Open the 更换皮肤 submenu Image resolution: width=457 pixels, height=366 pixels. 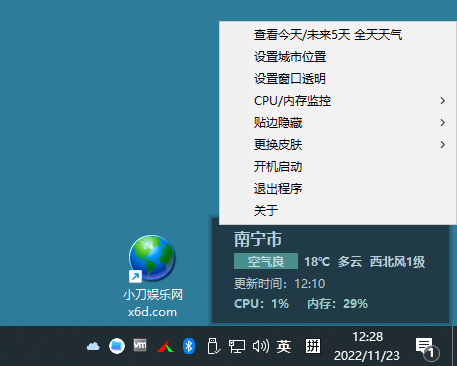338,145
